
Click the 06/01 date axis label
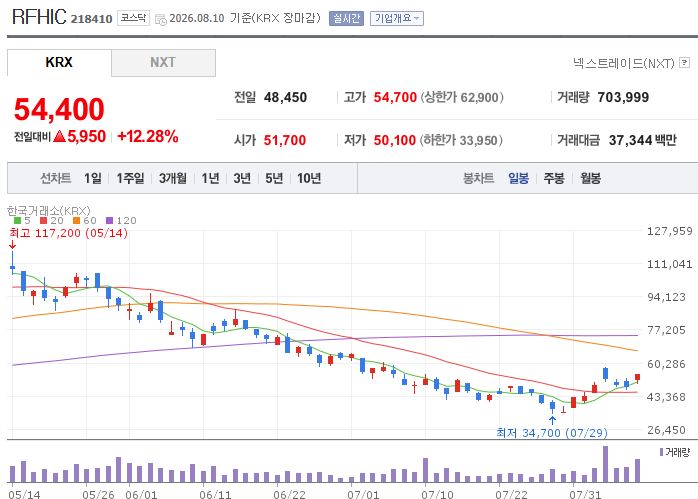point(142,495)
